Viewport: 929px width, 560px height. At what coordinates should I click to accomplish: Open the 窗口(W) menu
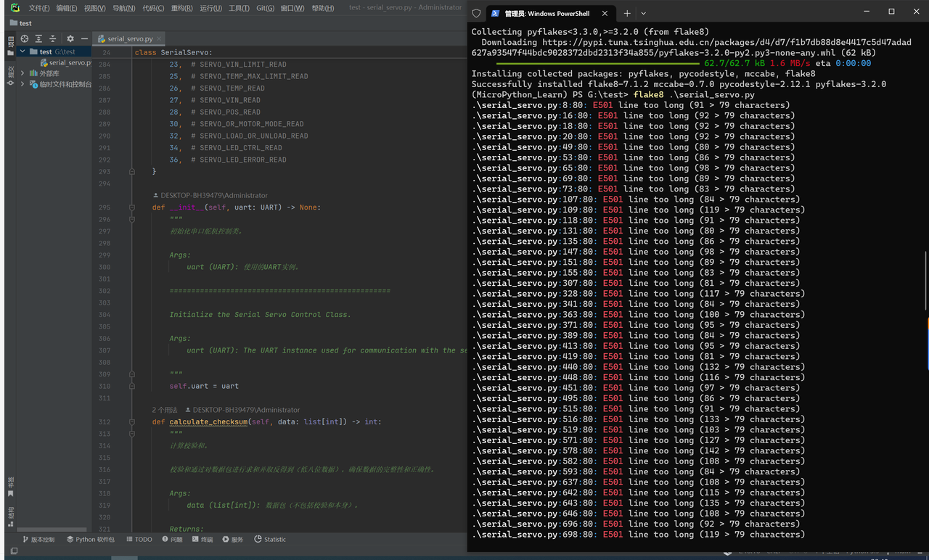click(292, 8)
